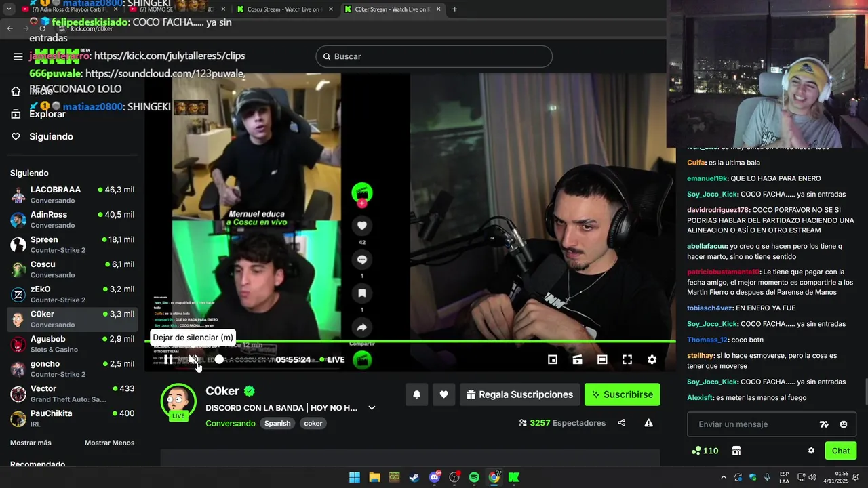
Task: Open chat settings gear icon
Action: coord(811,451)
